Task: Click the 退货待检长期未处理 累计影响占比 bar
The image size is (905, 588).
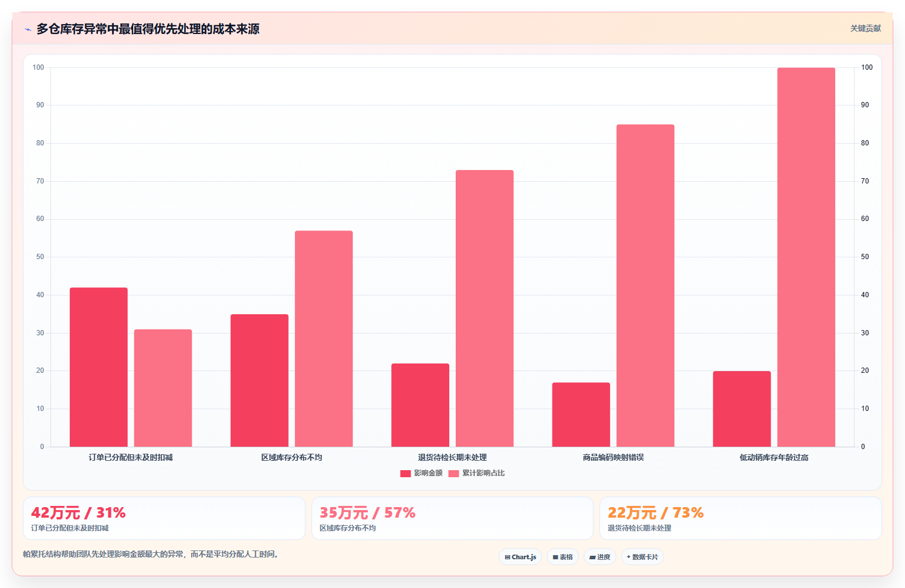Action: coord(484,308)
